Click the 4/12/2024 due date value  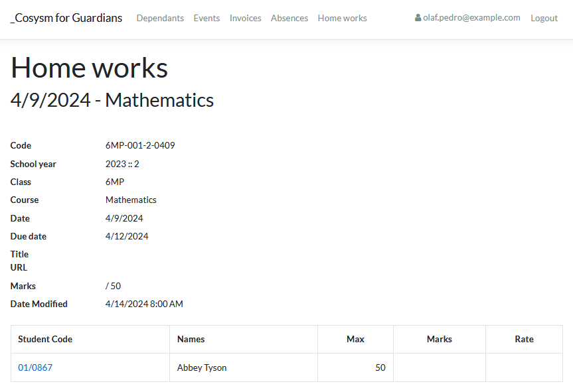point(127,236)
